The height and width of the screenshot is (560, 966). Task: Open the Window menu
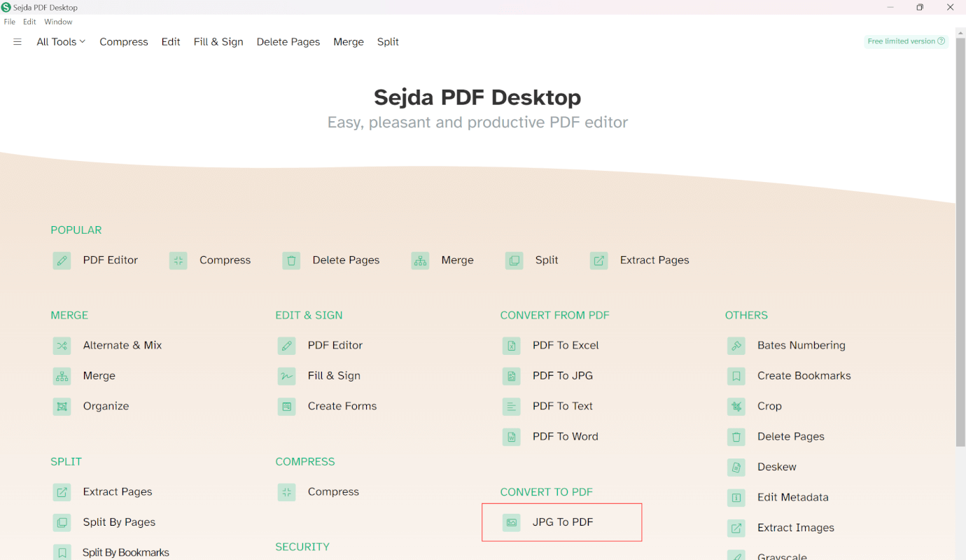pyautogui.click(x=58, y=22)
